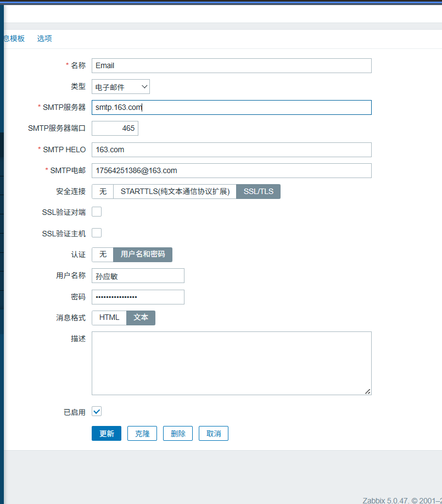442x504 pixels.
Task: Switch to the 选项 tab
Action: [44, 38]
